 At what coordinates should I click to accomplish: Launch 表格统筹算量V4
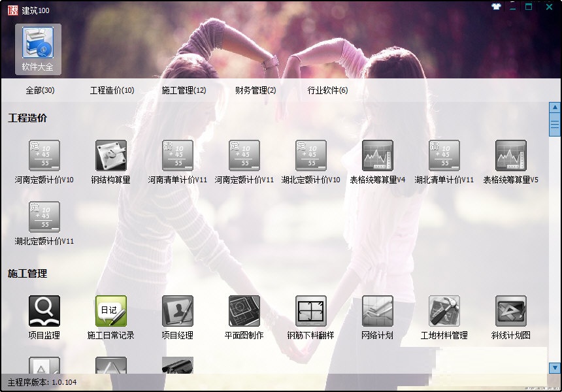point(377,157)
